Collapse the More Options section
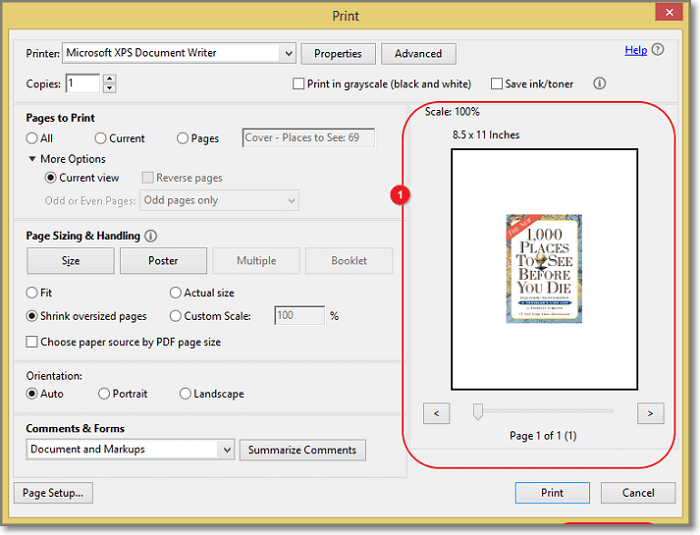700x535 pixels. [x=32, y=159]
